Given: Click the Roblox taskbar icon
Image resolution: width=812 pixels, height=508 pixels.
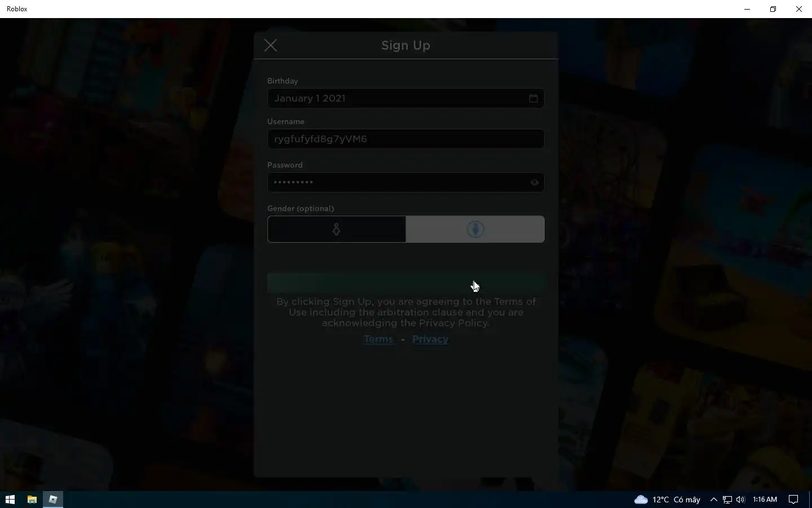Looking at the screenshot, I should click(53, 500).
